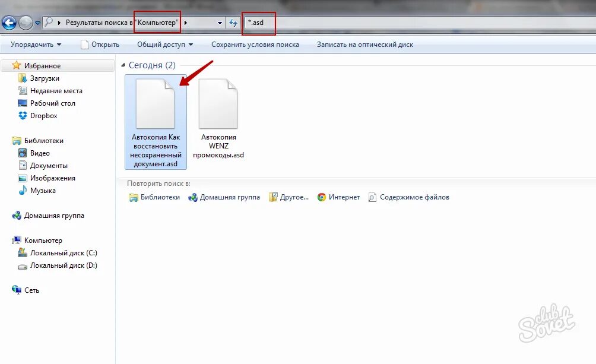Click the Другое... folder checklist icon
Screen dimensions: 596x364
point(273,197)
